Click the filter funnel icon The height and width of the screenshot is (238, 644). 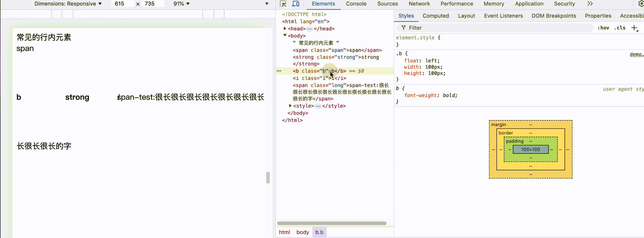[404, 28]
